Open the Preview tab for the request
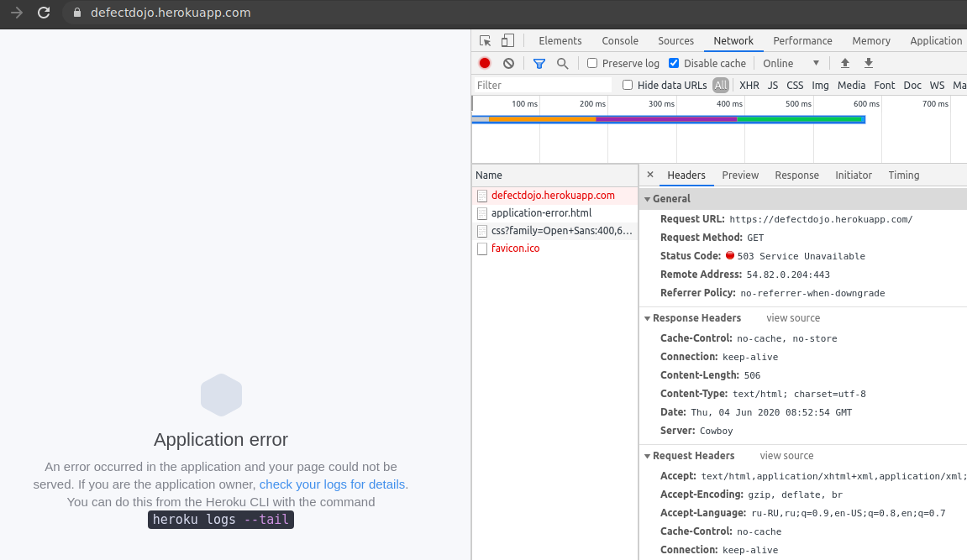 pyautogui.click(x=739, y=175)
